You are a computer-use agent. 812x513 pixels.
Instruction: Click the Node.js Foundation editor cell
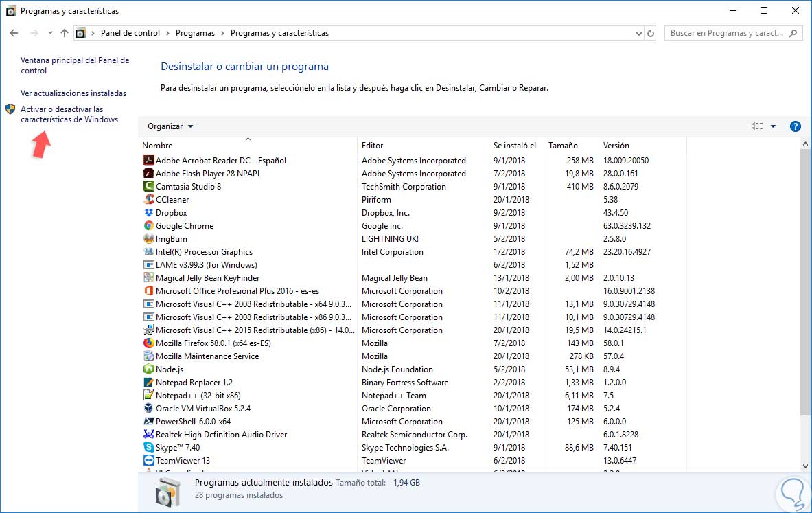397,369
